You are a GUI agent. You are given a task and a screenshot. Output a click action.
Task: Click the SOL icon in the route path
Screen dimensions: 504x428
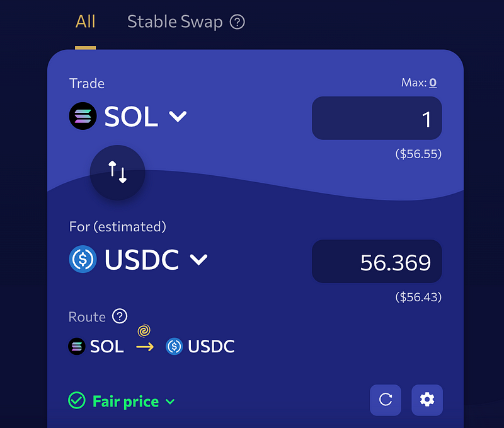coord(77,346)
